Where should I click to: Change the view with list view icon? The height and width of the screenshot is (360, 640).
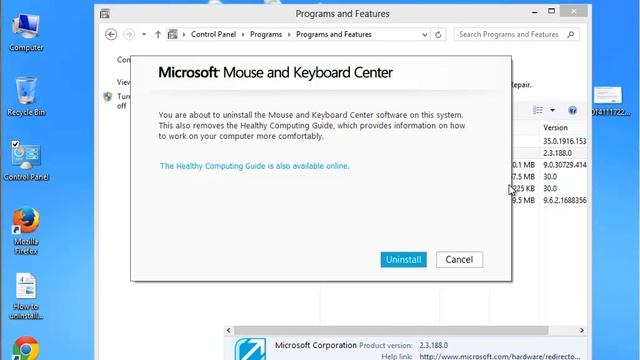tap(538, 110)
